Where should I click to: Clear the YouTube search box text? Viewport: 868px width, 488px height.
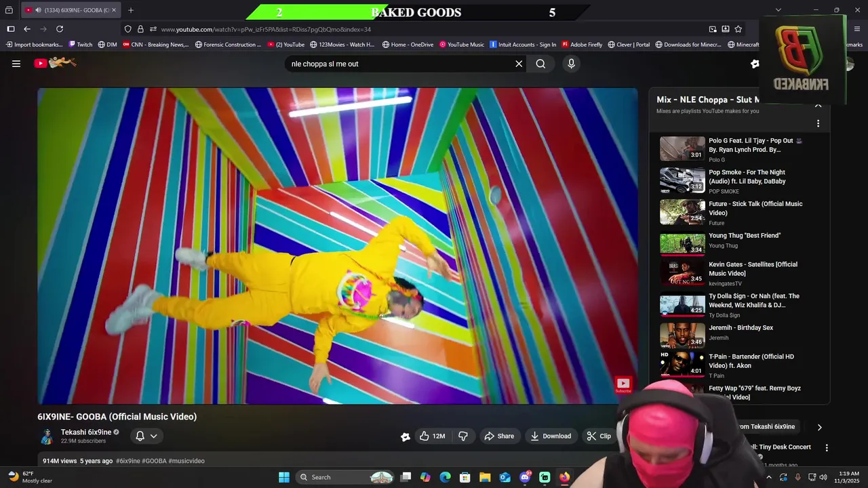[x=519, y=64]
